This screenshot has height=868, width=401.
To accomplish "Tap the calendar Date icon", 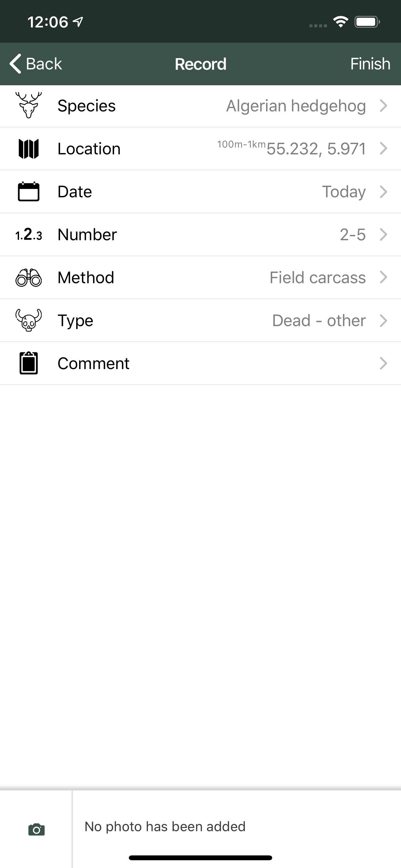I will (29, 191).
